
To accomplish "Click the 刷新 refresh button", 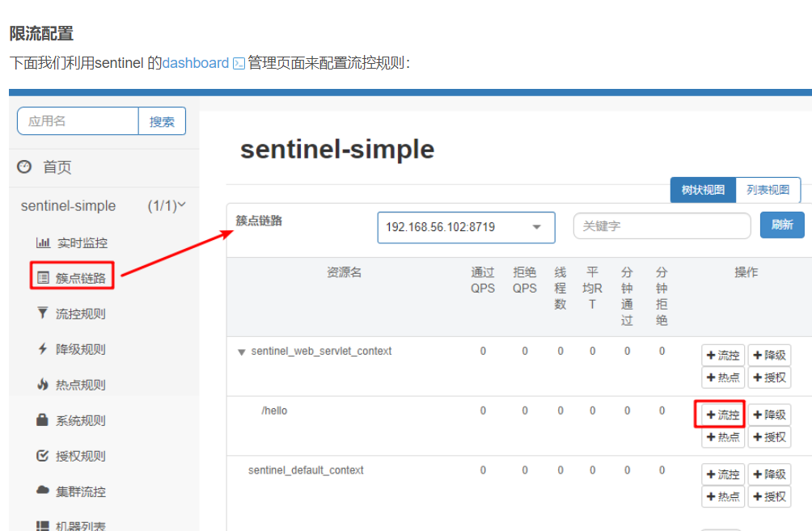I will (x=782, y=225).
